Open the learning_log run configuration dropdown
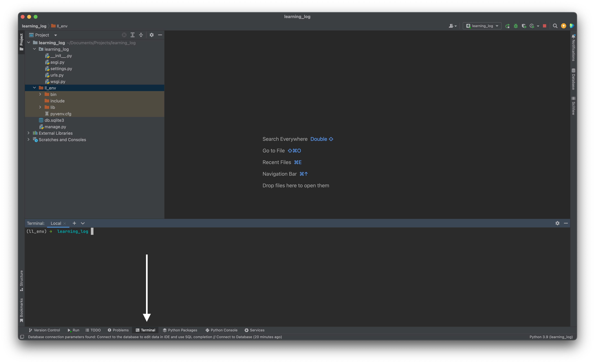The width and height of the screenshot is (595, 364). [x=482, y=26]
